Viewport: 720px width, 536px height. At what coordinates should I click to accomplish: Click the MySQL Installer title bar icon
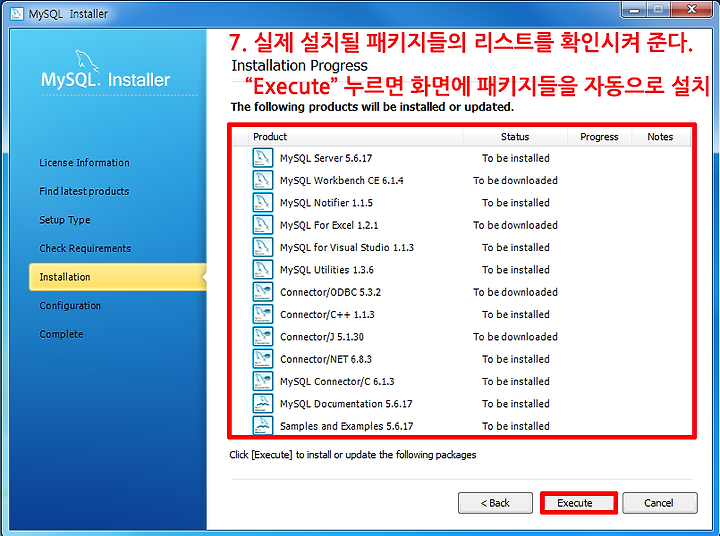17,14
